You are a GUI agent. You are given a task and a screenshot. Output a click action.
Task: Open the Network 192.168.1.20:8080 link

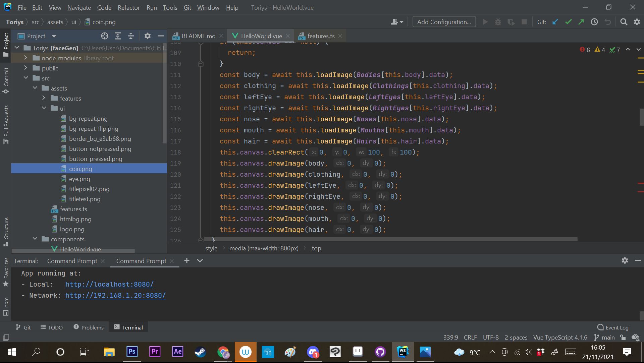tap(116, 295)
